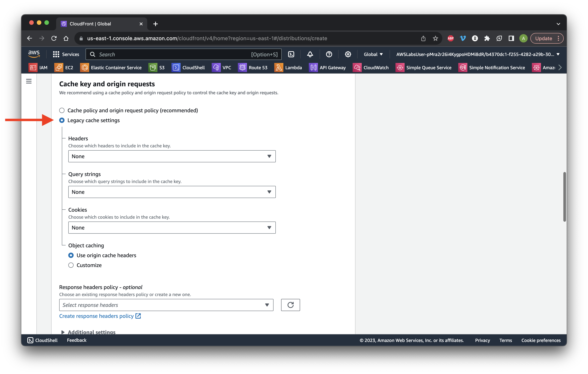Screen dimensions: 588x374
Task: Go to browser home page
Action: pos(66,38)
